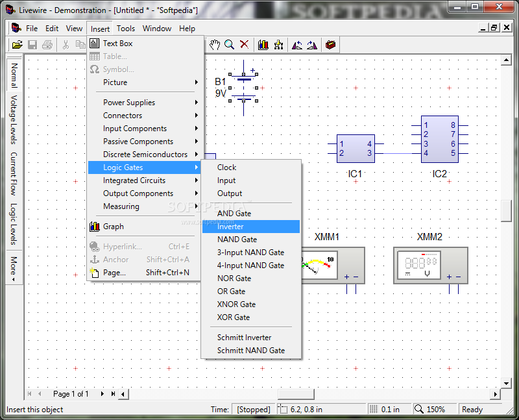Open the View menu

click(x=74, y=29)
